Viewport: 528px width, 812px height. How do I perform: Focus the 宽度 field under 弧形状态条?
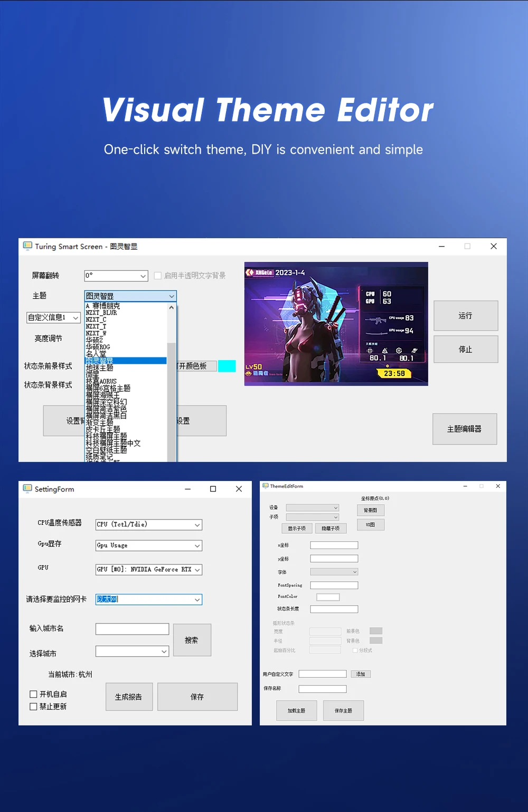coord(325,631)
